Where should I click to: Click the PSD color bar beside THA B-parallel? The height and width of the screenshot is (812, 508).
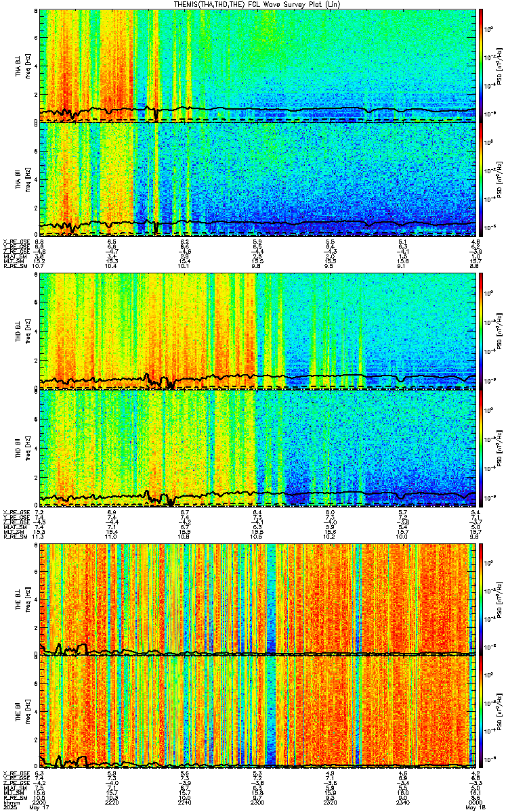[482, 179]
